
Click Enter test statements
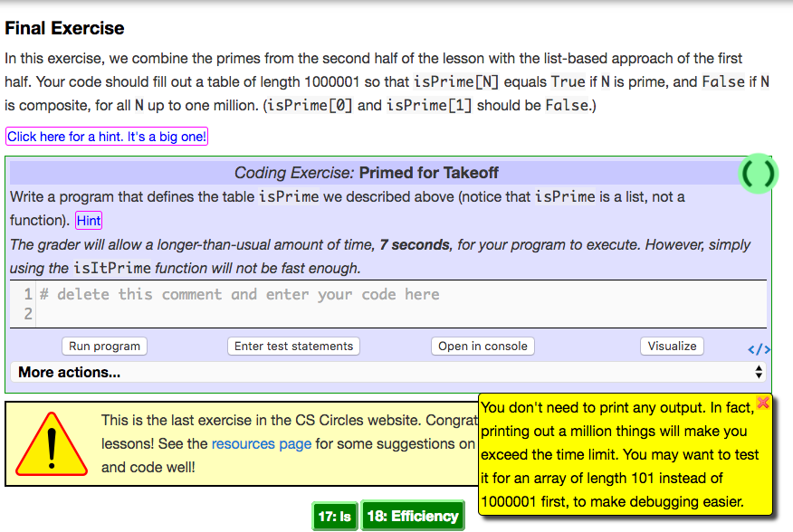292,346
